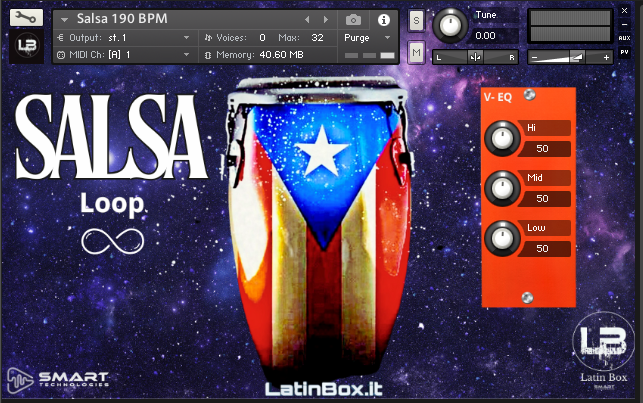643x403 pixels.
Task: Open the Purge dropdown menu
Action: pyautogui.click(x=367, y=38)
